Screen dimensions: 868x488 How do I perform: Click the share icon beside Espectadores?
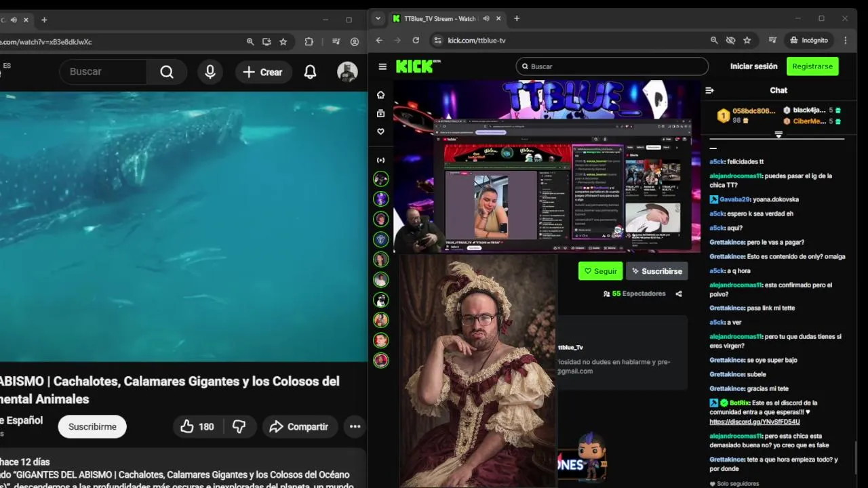[x=679, y=293]
